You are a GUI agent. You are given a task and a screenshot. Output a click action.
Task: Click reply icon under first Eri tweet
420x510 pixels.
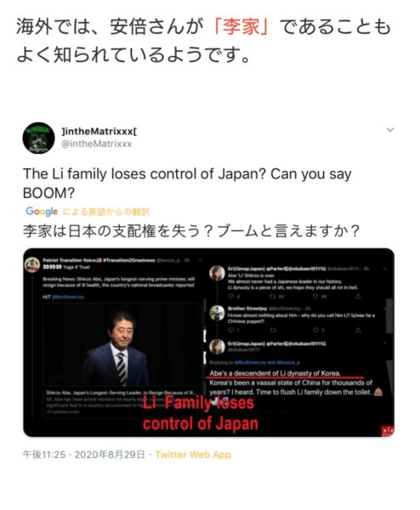click(231, 296)
